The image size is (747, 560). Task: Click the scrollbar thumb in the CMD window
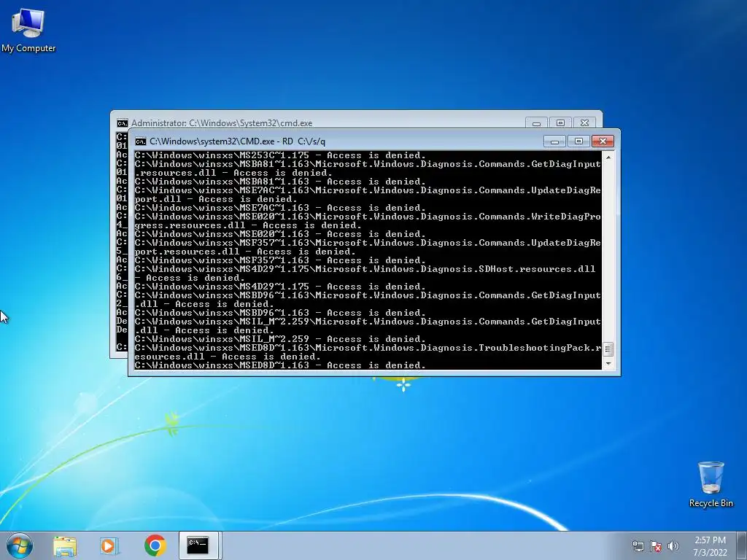[x=608, y=349]
